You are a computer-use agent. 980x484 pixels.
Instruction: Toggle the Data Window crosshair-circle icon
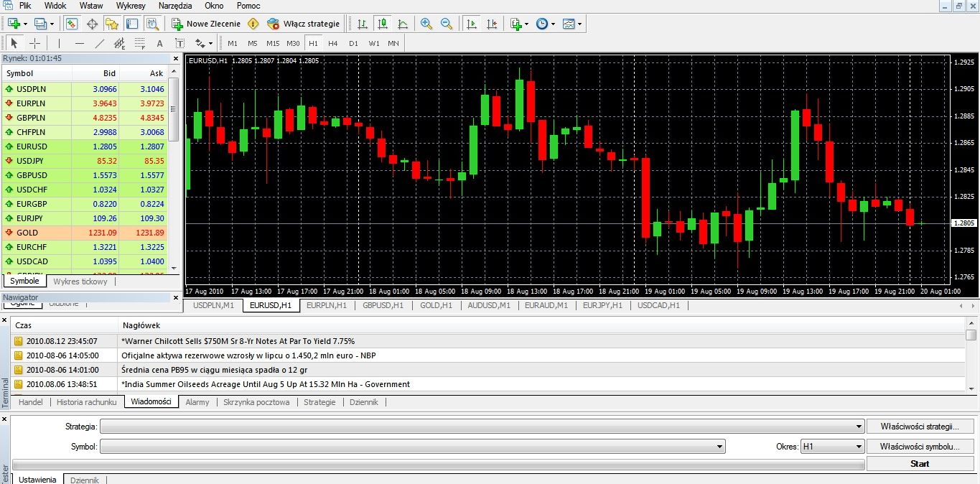click(x=92, y=24)
